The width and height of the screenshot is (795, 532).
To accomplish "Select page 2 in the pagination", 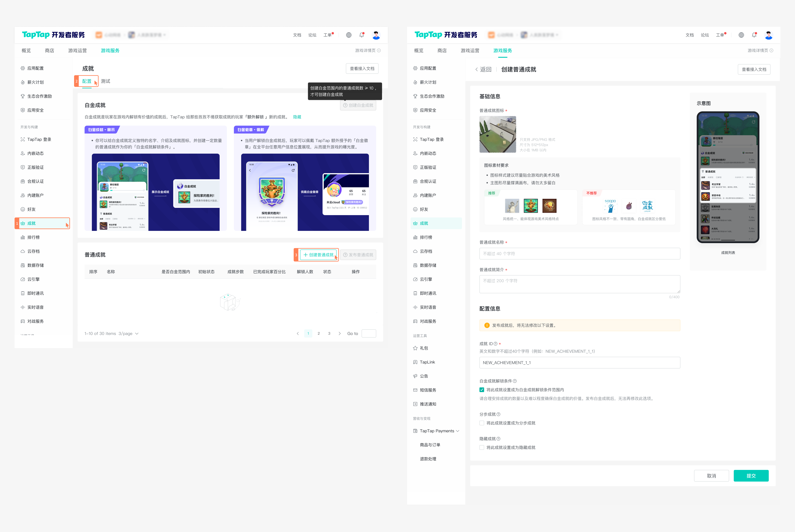I will click(318, 333).
